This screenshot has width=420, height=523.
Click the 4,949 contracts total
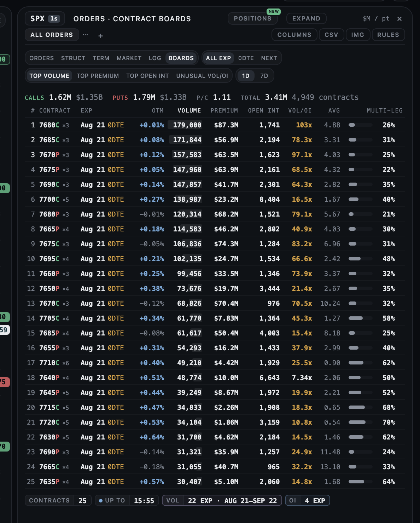point(325,97)
